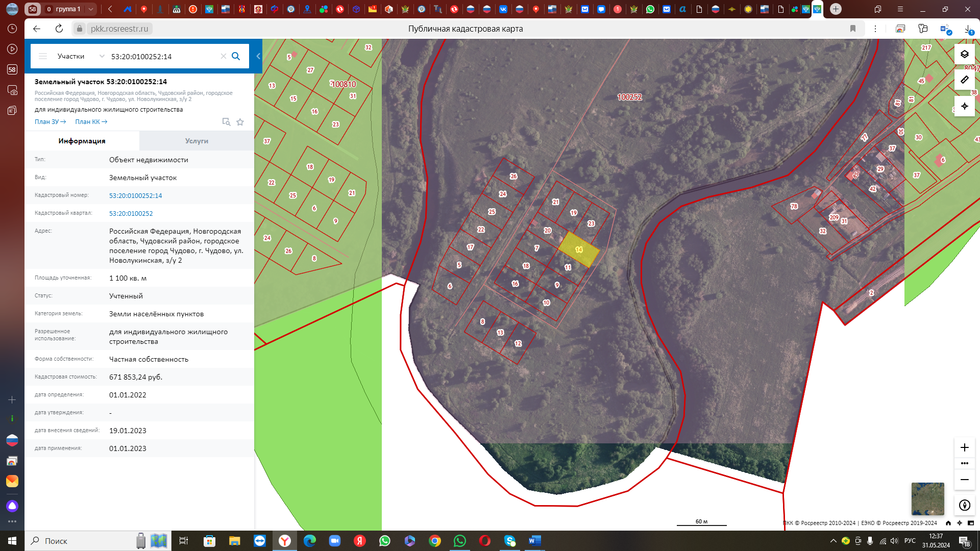Add parcel to favorites with star
Viewport: 980px width, 551px height.
pos(240,122)
